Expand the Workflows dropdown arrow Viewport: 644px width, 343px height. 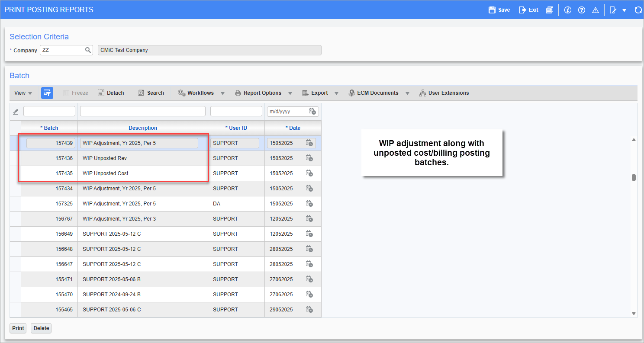pyautogui.click(x=222, y=93)
